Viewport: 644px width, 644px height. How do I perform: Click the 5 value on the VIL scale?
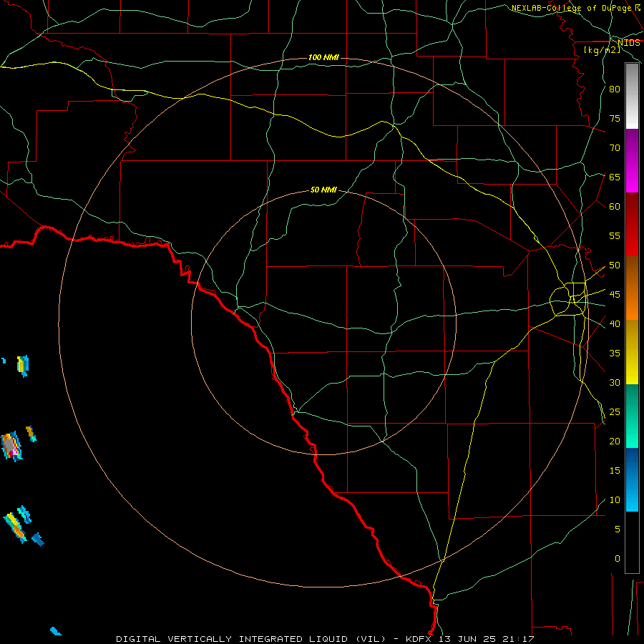click(x=618, y=530)
